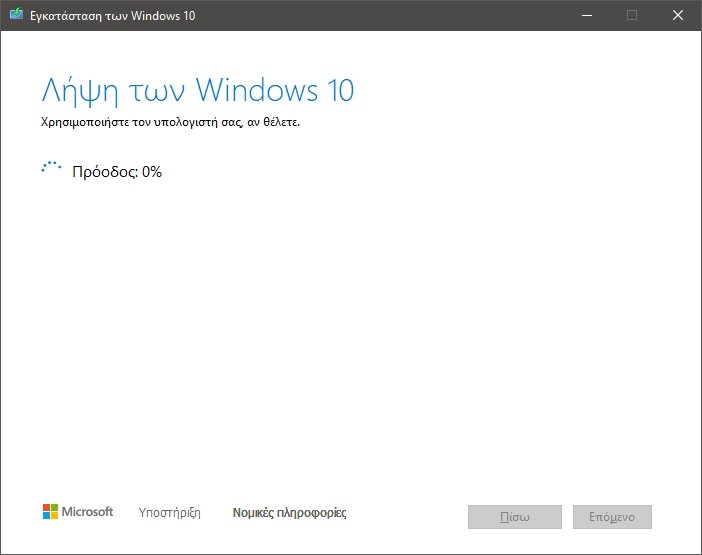Click the Πρόοδος progress label
Viewport: 702px width, 555px height.
[x=104, y=171]
